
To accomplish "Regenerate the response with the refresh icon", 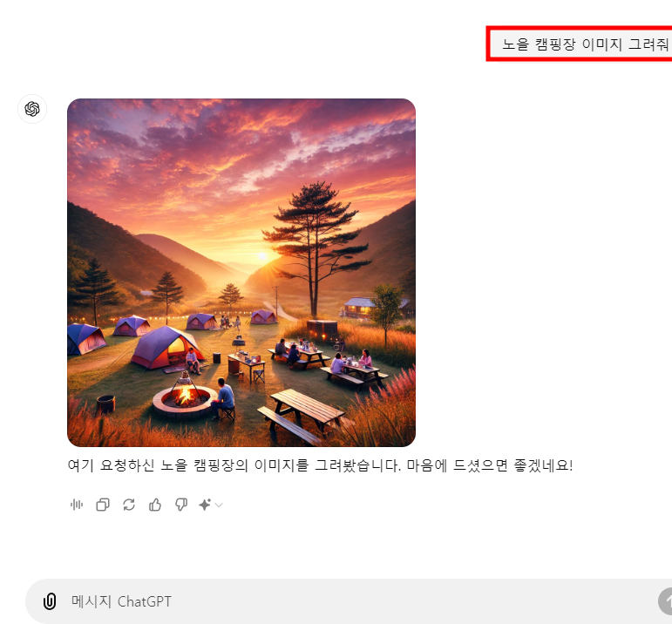I will [129, 505].
